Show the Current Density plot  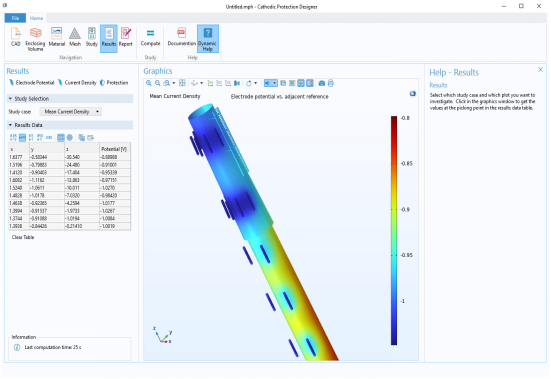pos(77,83)
